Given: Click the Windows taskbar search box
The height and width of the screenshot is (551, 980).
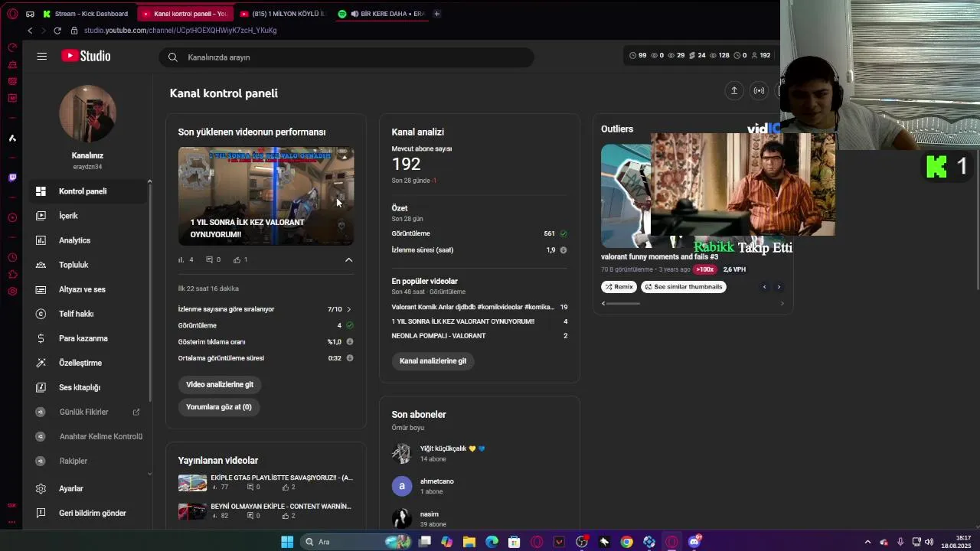Looking at the screenshot, I should (x=356, y=542).
